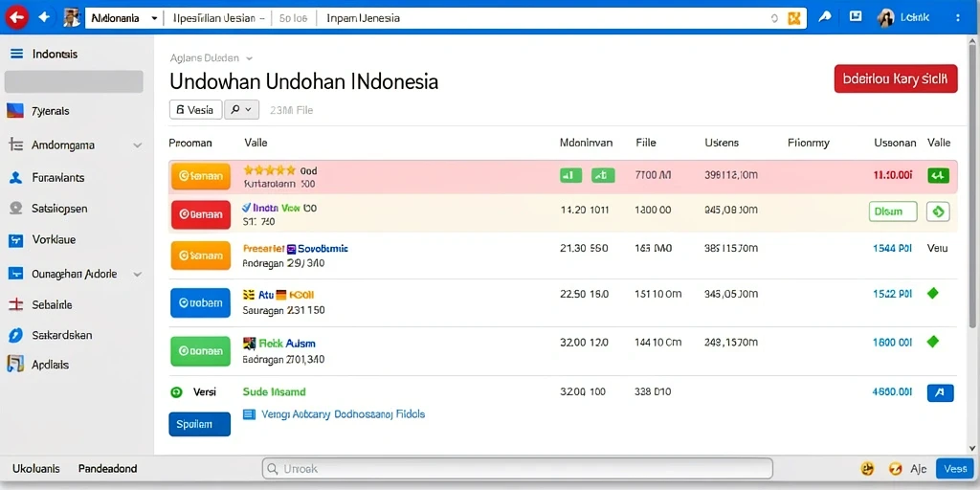The image size is (980, 490).
Task: Click the Veiu text in the third row
Action: pyautogui.click(x=938, y=248)
